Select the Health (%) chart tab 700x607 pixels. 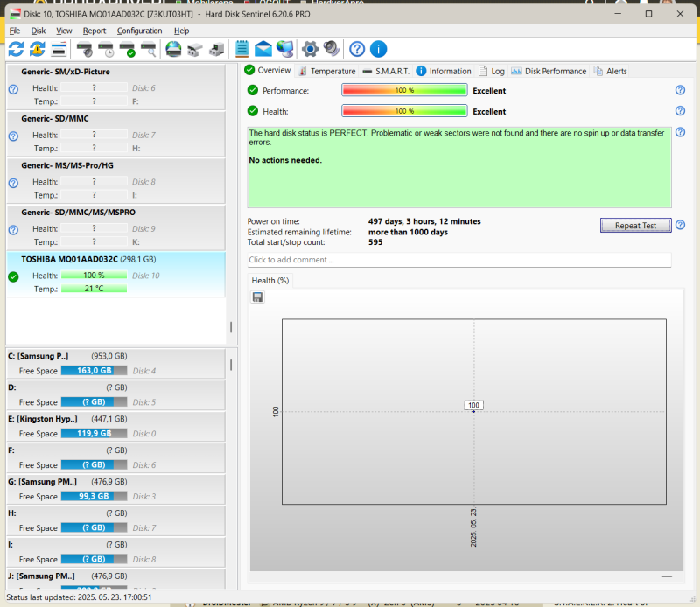pyautogui.click(x=270, y=281)
